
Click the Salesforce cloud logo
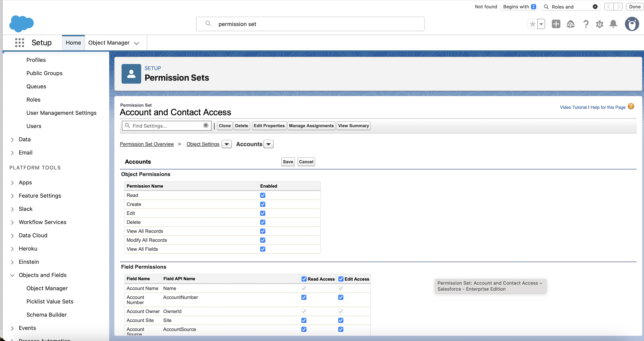22,24
